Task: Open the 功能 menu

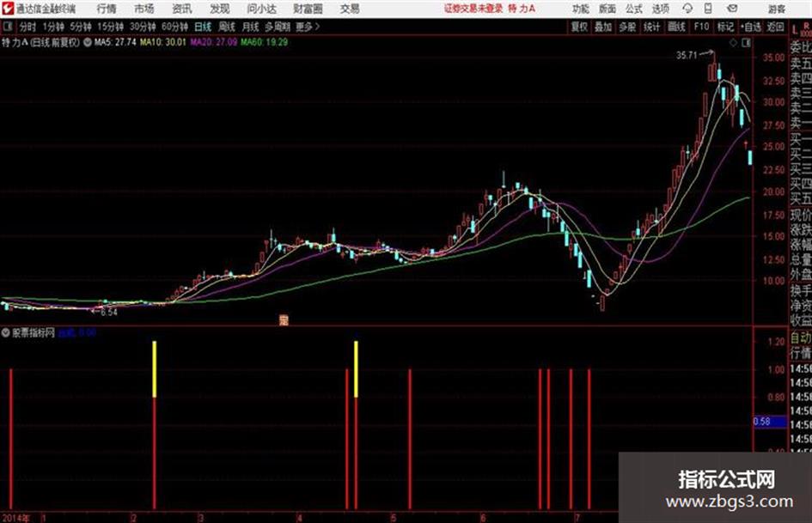Action: pyautogui.click(x=581, y=9)
